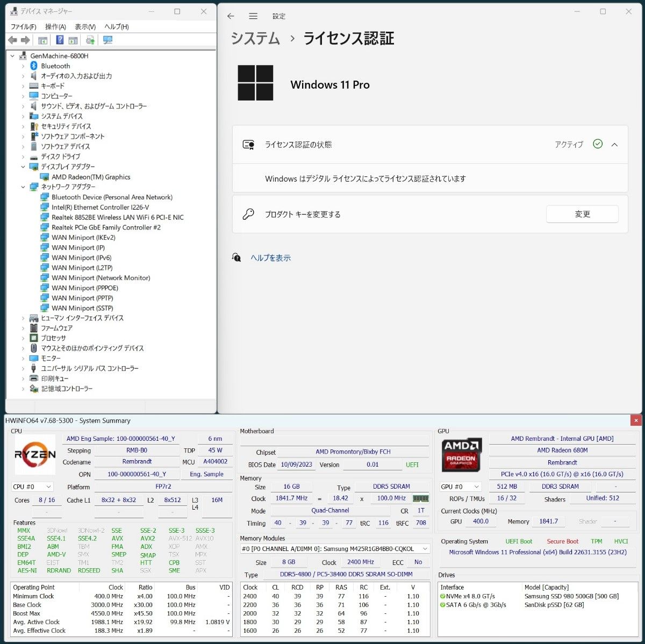Viewport: 645px width, 644px height.
Task: Open the blue question mark Help icon
Action: coord(60,40)
